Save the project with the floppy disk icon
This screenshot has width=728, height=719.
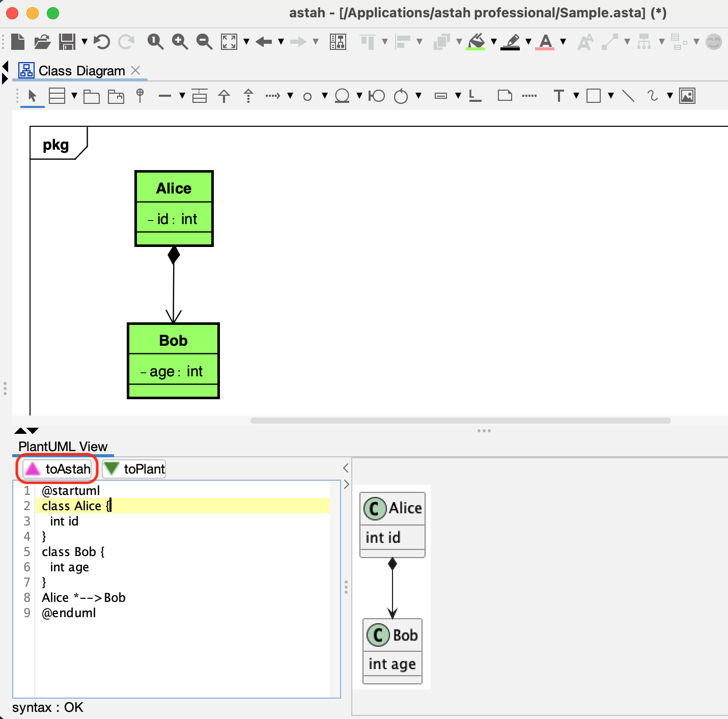coord(67,42)
